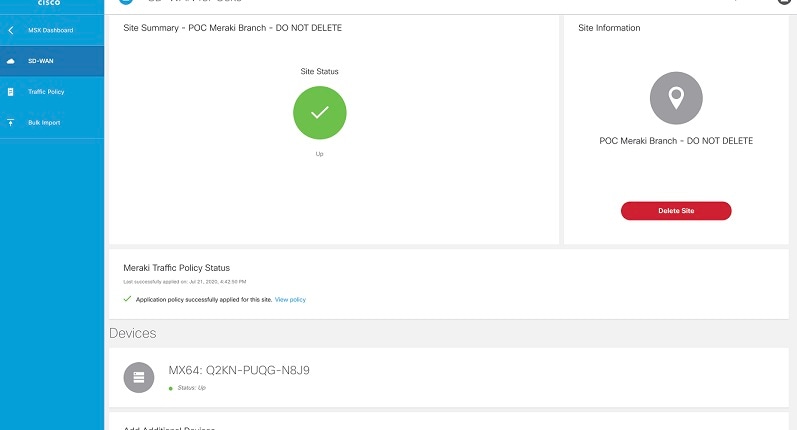Click the Devices section heading
The height and width of the screenshot is (430, 797).
tap(133, 333)
